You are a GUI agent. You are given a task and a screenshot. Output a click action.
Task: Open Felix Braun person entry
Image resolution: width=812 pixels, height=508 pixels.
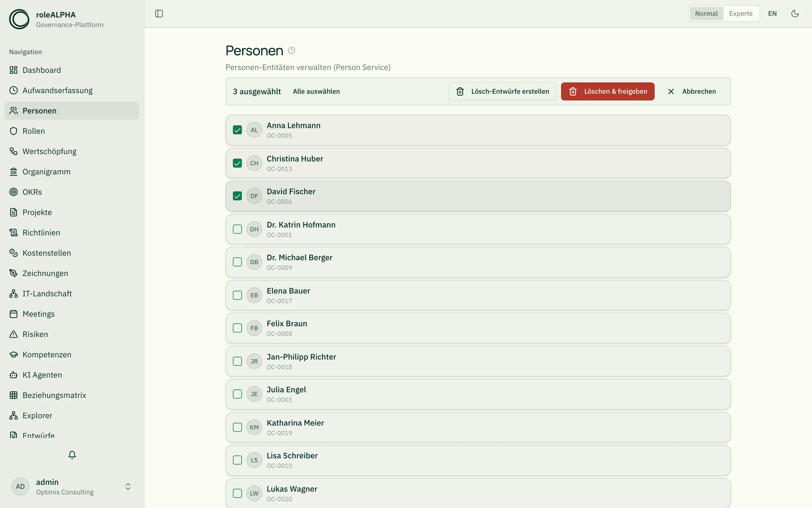pos(478,328)
